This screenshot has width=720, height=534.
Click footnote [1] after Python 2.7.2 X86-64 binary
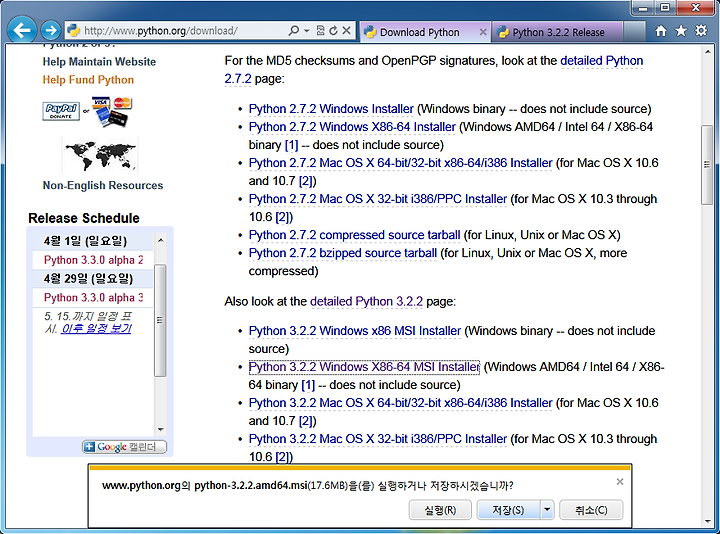292,145
